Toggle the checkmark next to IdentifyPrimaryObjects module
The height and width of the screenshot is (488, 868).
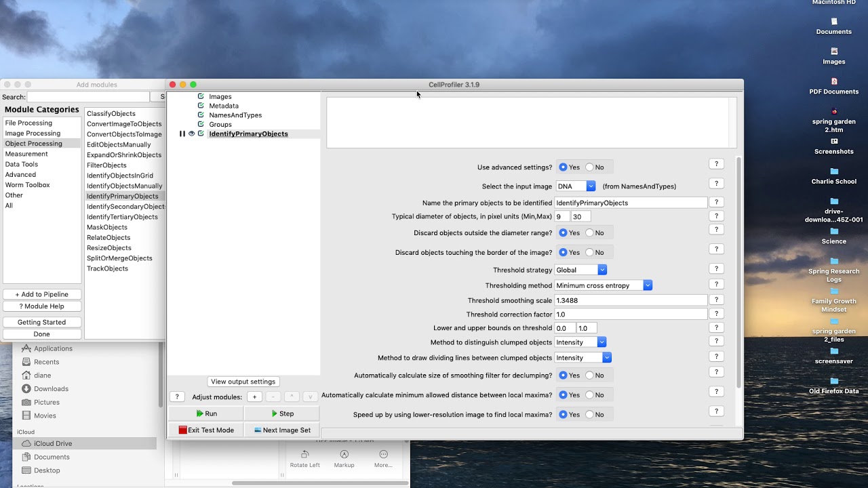201,134
